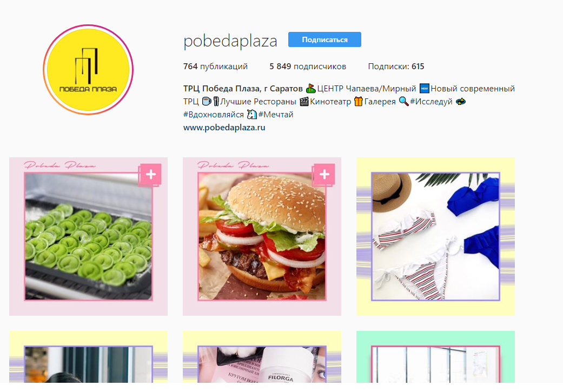The width and height of the screenshot is (563, 392).
Task: Open the Filorga cosmetics post thumbnail
Action: pyautogui.click(x=262, y=357)
